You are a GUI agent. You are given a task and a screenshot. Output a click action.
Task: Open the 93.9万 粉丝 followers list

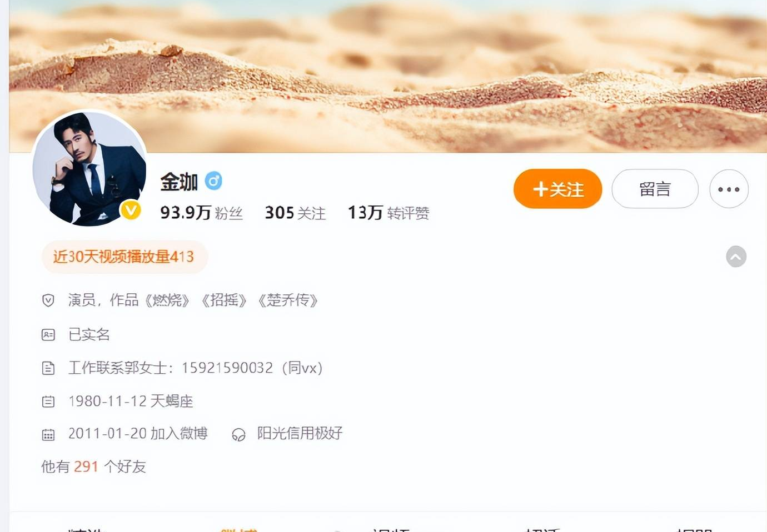(x=201, y=213)
